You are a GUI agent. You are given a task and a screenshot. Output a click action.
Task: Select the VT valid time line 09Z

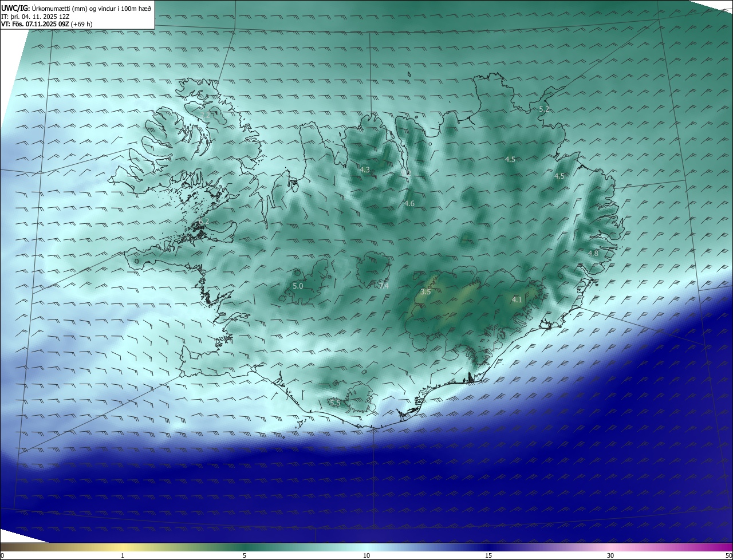tap(46, 24)
